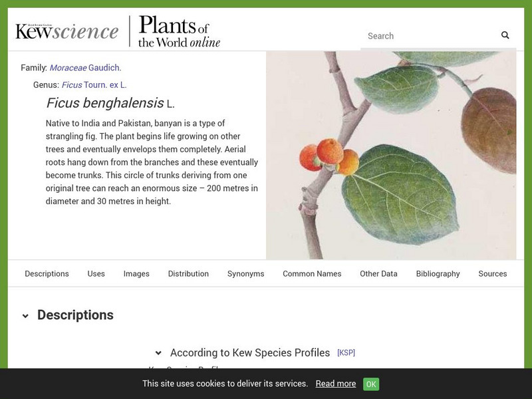Image resolution: width=532 pixels, height=399 pixels.
Task: Switch to the Distribution tab
Action: click(188, 273)
